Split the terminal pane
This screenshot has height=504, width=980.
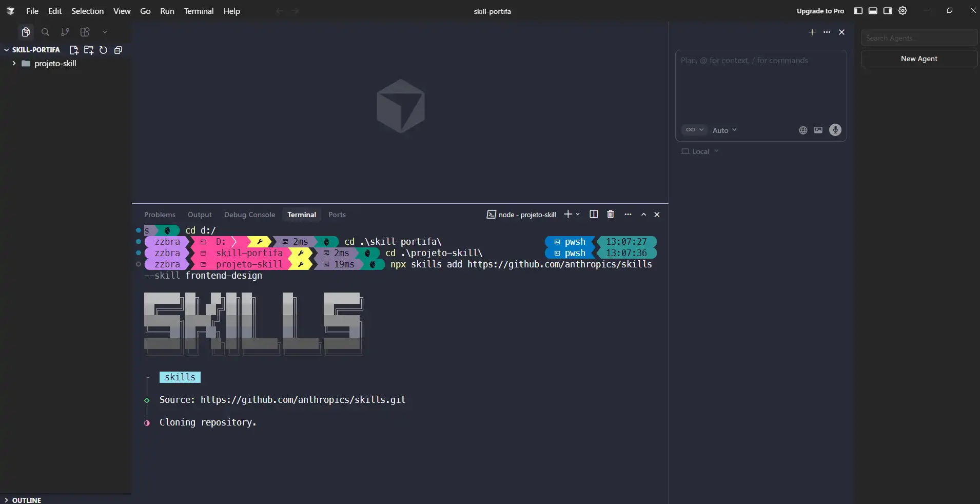coord(594,215)
